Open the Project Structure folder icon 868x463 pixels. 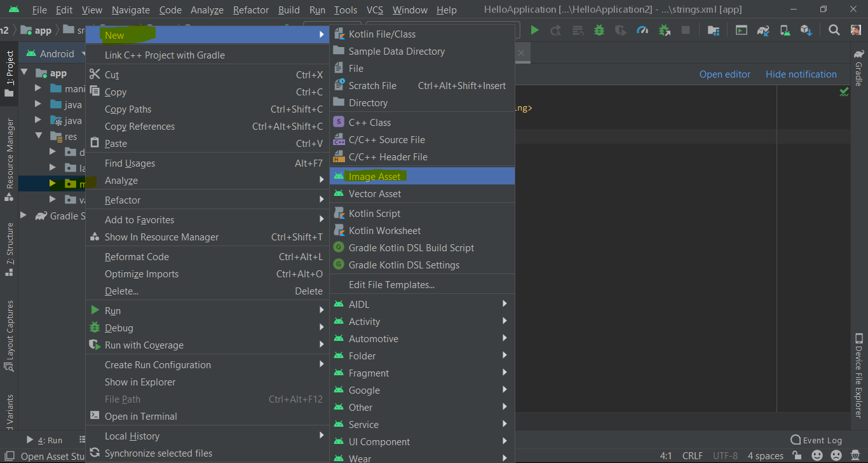tap(714, 30)
